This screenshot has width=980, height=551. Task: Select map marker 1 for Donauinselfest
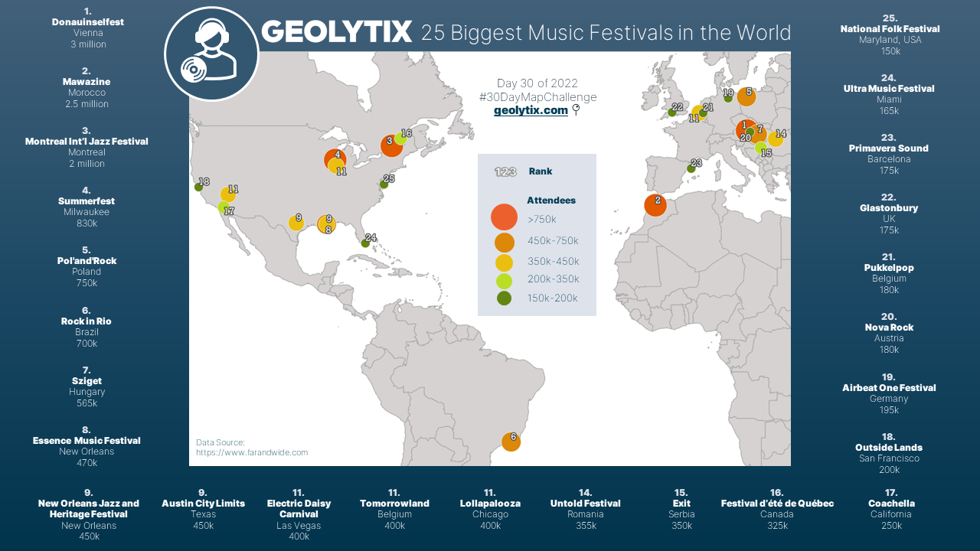click(x=746, y=129)
